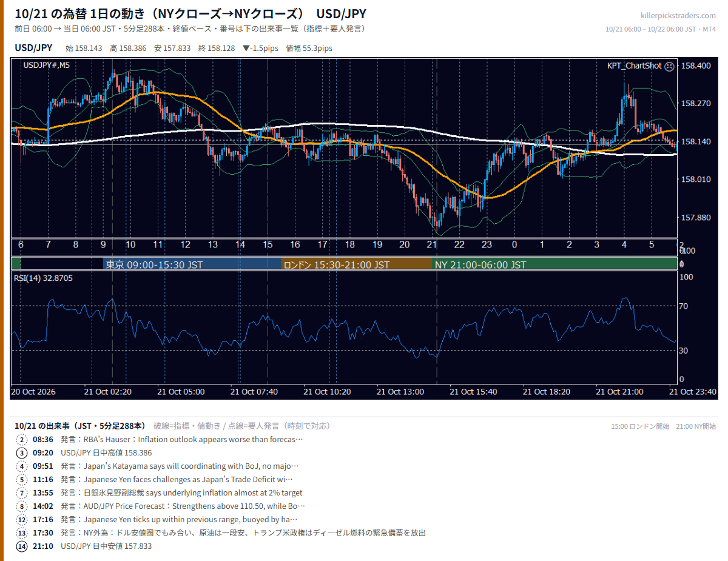Click the 158.270 price axis label
728x561 pixels.
(696, 104)
